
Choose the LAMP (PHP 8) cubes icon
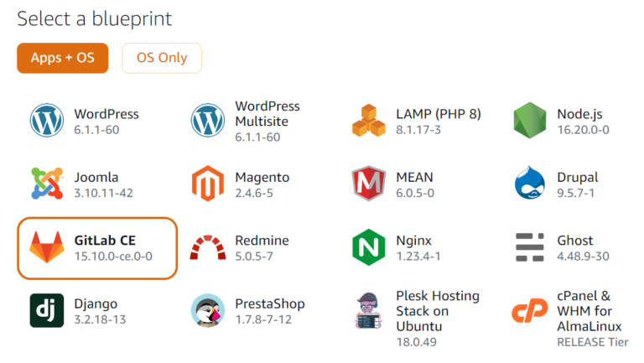369,121
